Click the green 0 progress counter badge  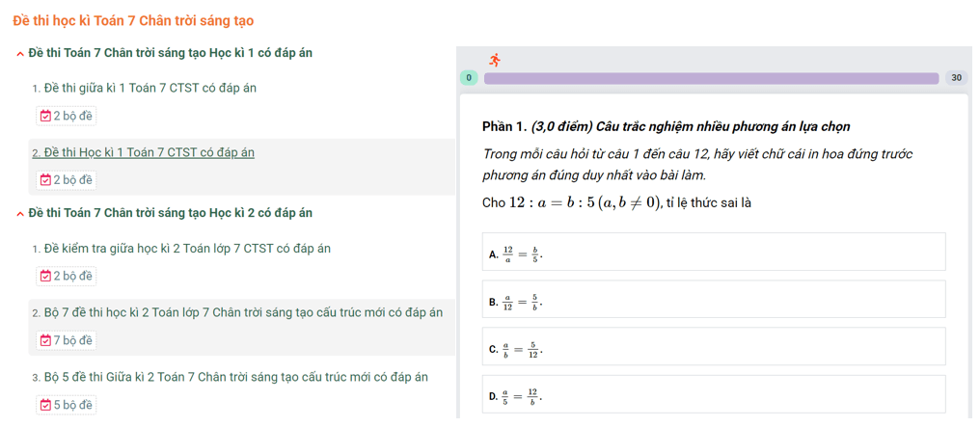(x=469, y=78)
